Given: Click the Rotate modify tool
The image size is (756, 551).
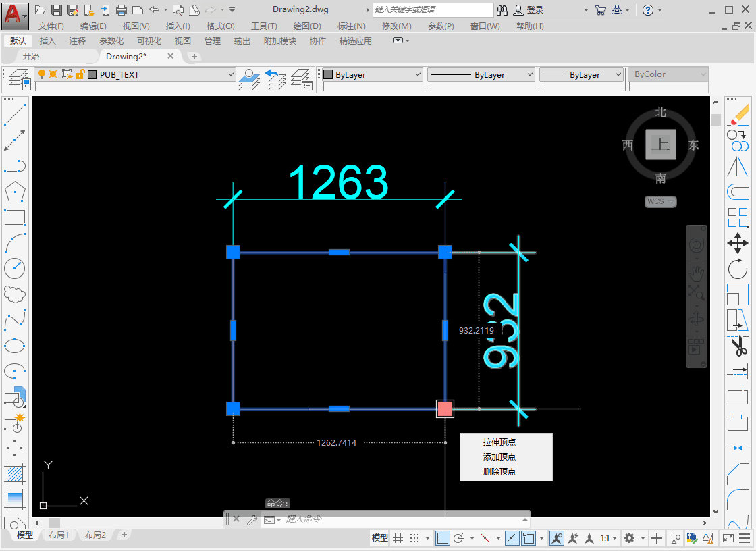Looking at the screenshot, I should (x=738, y=269).
